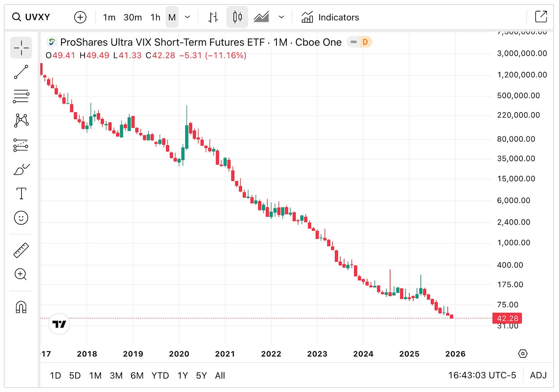Open UVXY symbol search
Viewport: 559px width, 392px height.
[31, 17]
